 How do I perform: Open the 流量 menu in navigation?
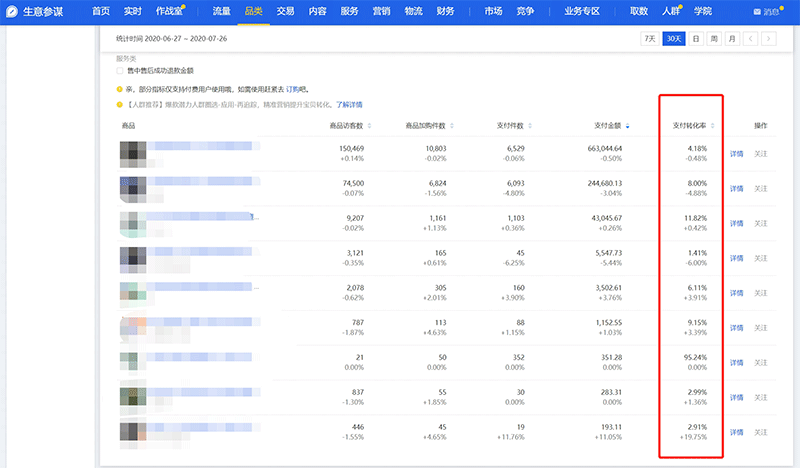tap(221, 12)
